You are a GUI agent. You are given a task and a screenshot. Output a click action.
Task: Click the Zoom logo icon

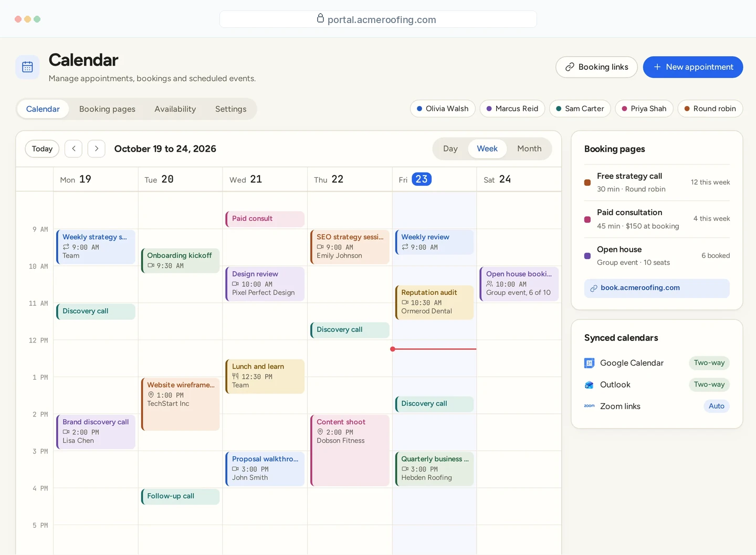click(589, 406)
